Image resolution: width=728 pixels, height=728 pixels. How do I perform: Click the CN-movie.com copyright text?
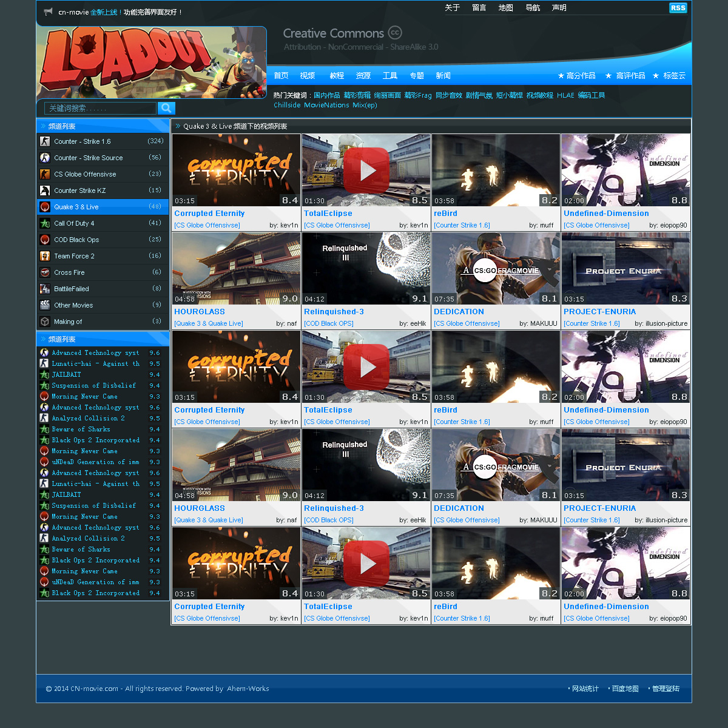(x=95, y=689)
